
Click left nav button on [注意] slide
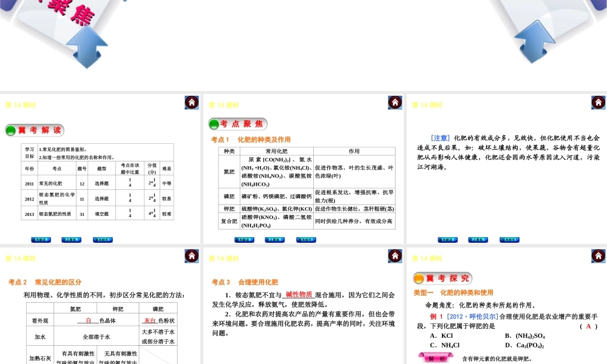tap(447, 240)
